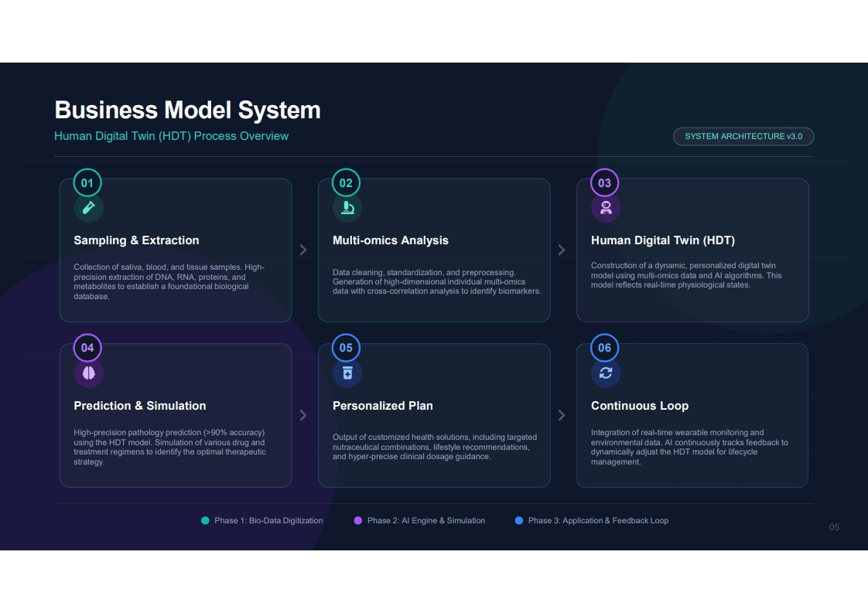
Task: Click the chevron arrow after Multi-omics Analysis
Action: pyautogui.click(x=562, y=250)
